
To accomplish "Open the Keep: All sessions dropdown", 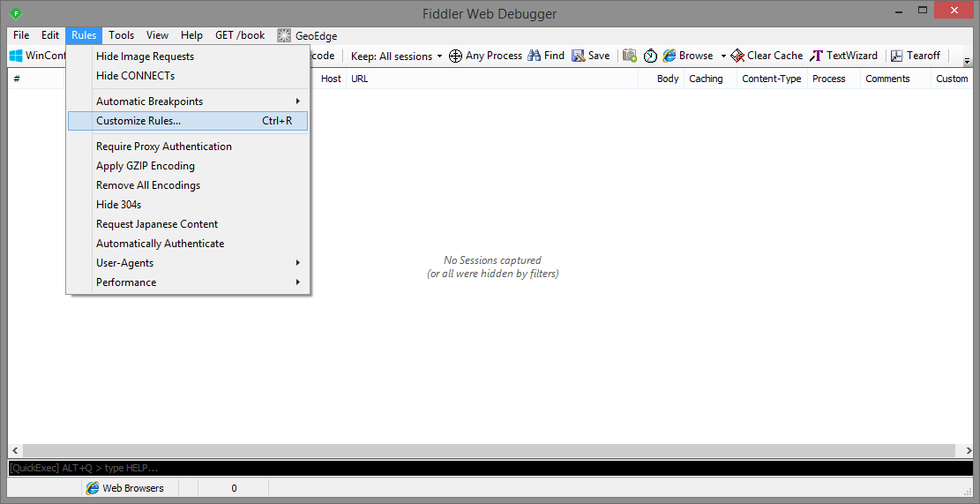I will 396,56.
